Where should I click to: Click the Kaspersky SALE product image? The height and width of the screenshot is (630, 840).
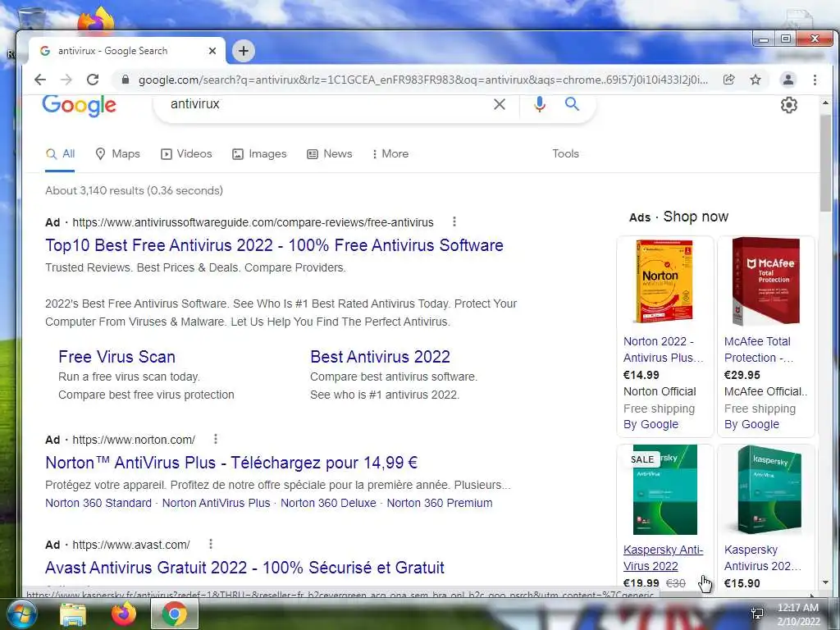pyautogui.click(x=664, y=490)
